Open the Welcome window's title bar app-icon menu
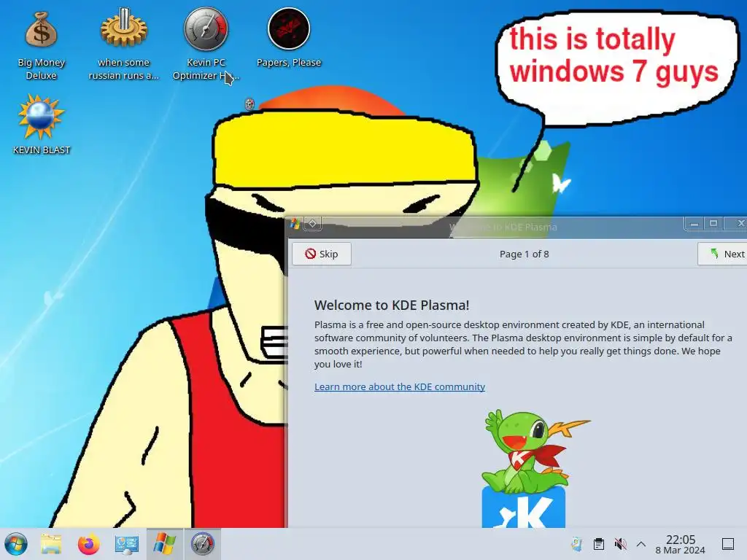Screen dimensions: 747x560 pyautogui.click(x=295, y=223)
